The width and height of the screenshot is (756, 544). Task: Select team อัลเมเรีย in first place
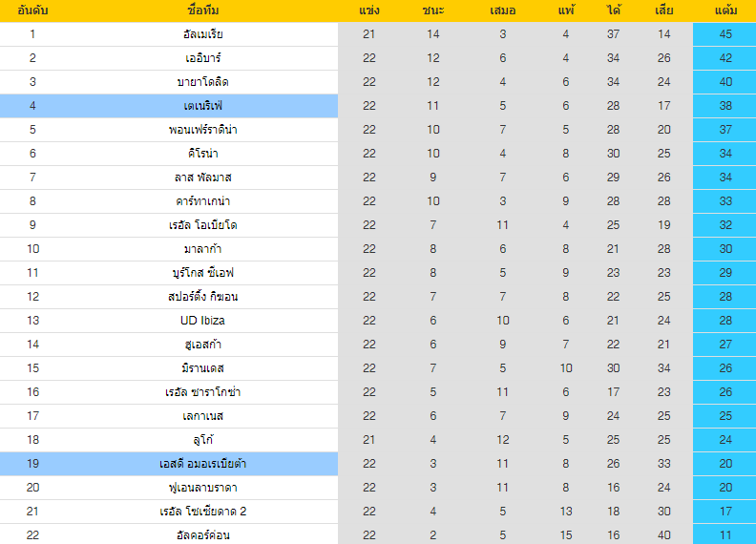point(203,34)
